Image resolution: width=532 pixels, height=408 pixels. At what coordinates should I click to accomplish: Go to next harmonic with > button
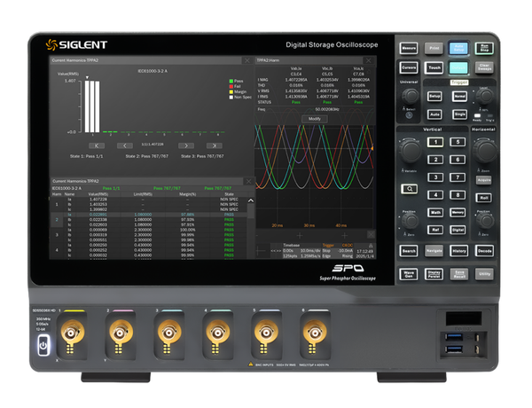(x=186, y=145)
